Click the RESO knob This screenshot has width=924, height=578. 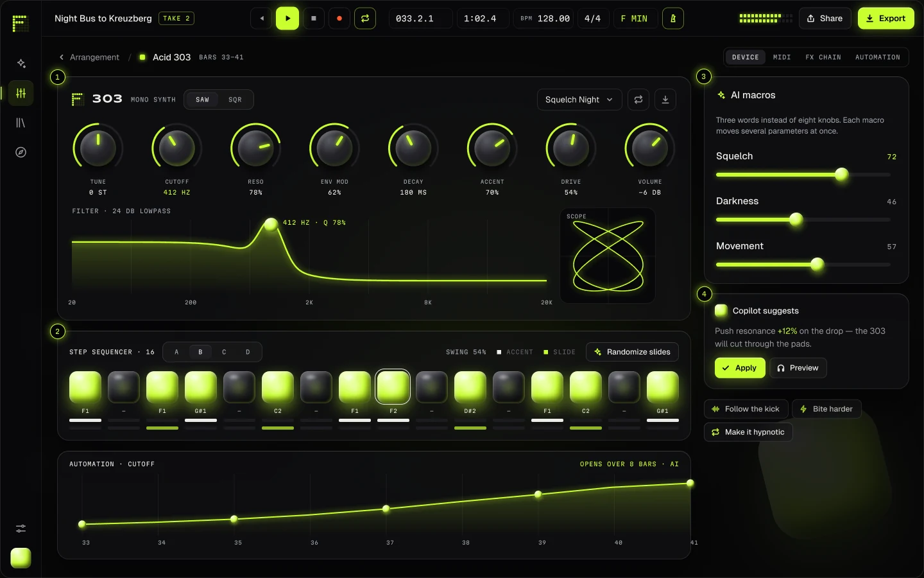[x=255, y=148]
